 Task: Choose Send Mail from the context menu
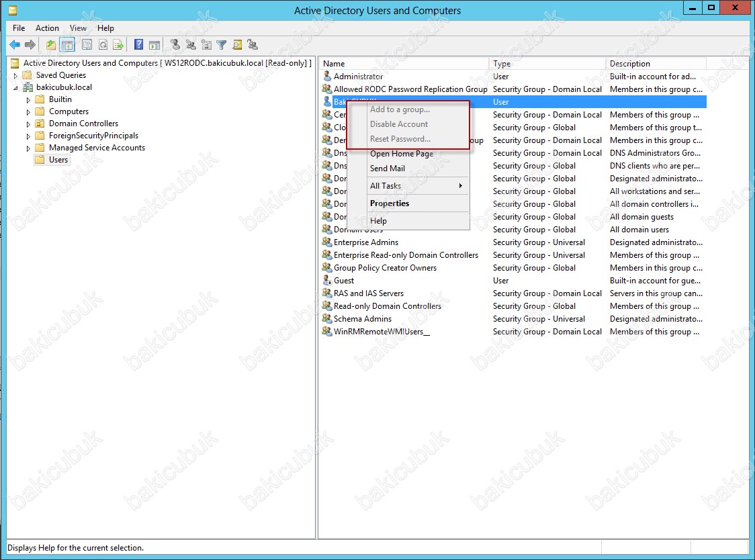tap(408, 168)
